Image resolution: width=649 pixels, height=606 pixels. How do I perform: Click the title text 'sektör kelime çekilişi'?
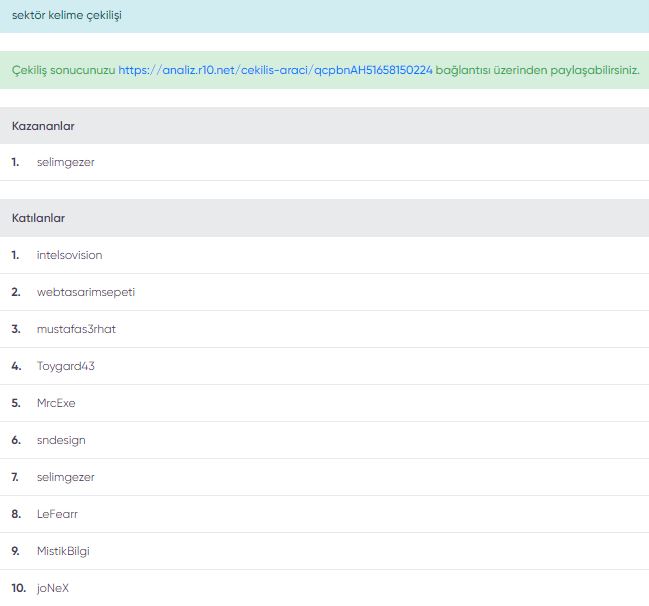point(67,15)
